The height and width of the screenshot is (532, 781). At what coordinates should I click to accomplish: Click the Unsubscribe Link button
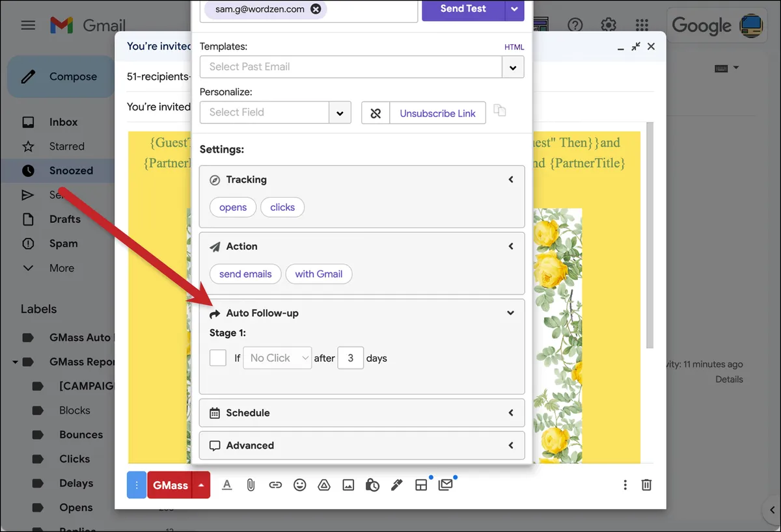click(437, 113)
